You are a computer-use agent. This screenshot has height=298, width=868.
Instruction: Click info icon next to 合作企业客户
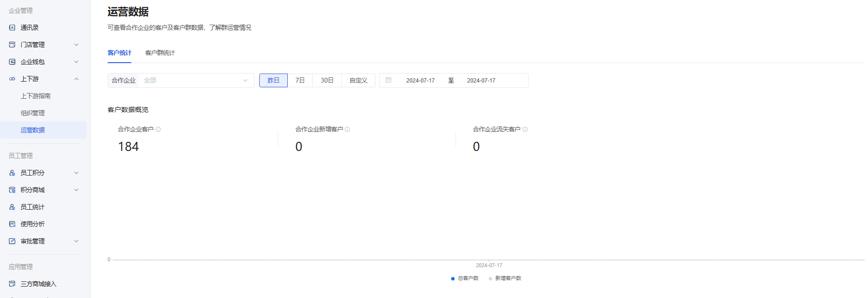[158, 129]
